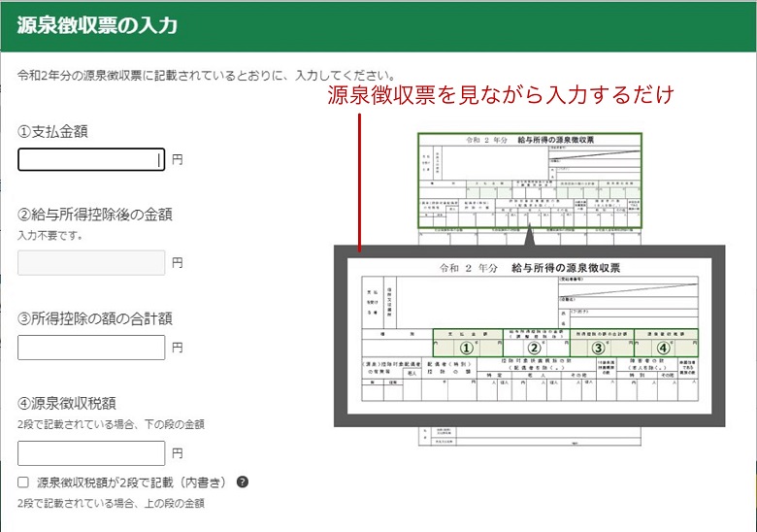Click the ③所得控除の額の合計額 input box
Viewport: 757px width, 532px height.
tap(91, 348)
